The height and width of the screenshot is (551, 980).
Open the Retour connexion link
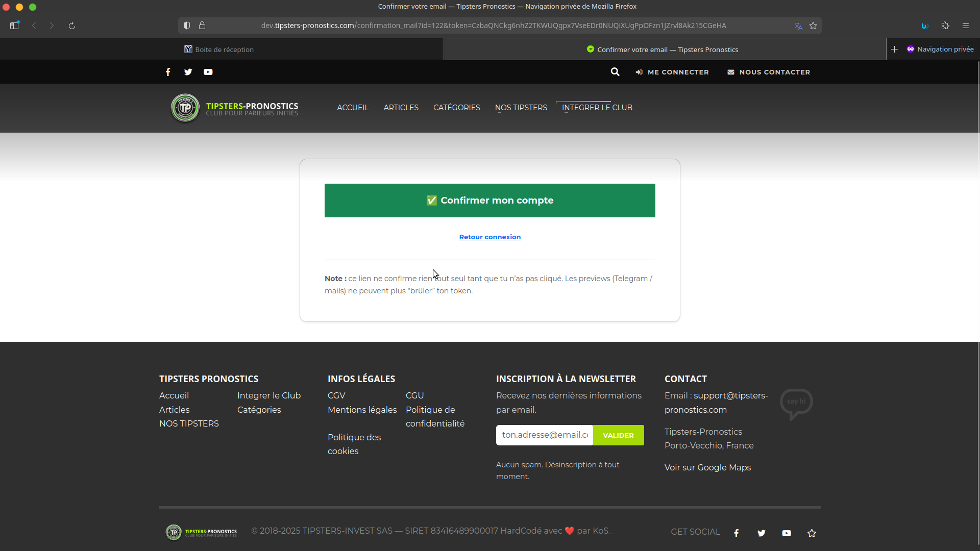coord(489,237)
